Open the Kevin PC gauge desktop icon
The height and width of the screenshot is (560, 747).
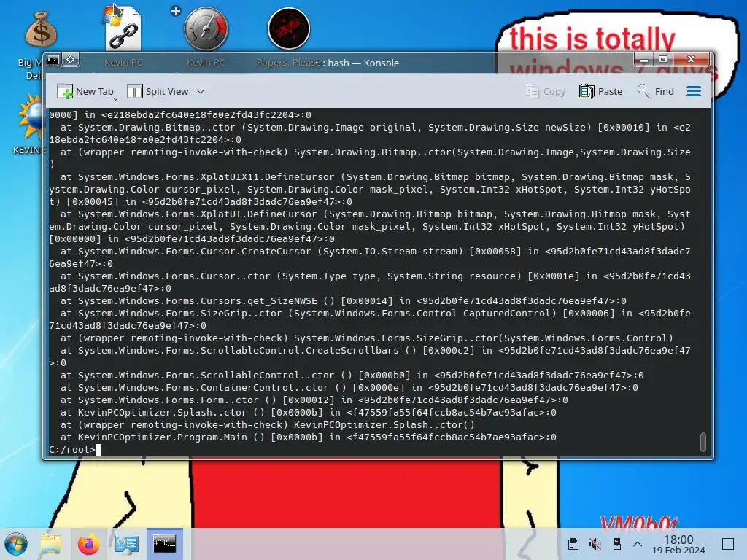pos(206,28)
